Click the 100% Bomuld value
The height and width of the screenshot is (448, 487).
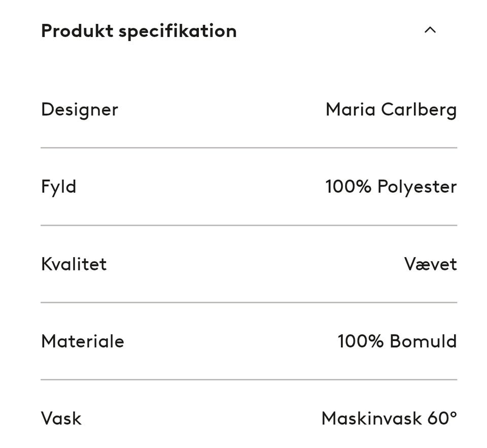(397, 341)
